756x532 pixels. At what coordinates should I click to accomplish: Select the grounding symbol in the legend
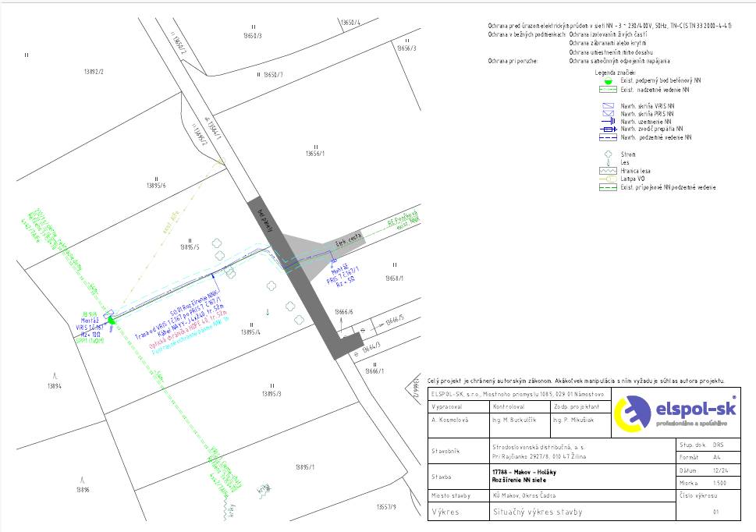(608, 122)
